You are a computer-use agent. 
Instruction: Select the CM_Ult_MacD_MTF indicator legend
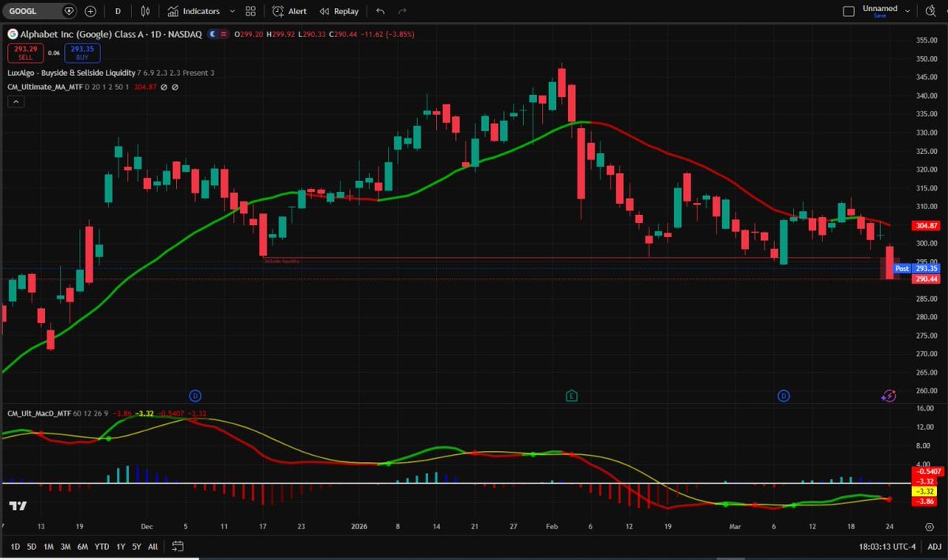pos(38,413)
